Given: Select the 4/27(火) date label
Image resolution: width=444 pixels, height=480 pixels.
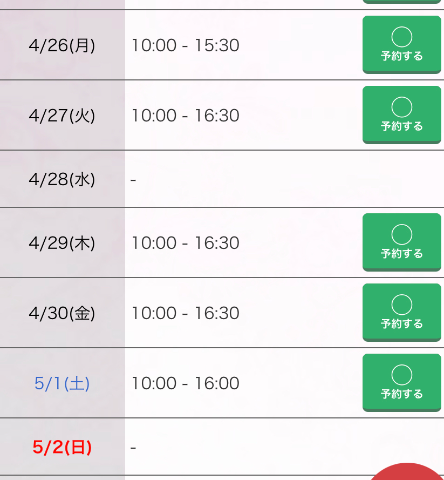Looking at the screenshot, I should click(x=62, y=116).
